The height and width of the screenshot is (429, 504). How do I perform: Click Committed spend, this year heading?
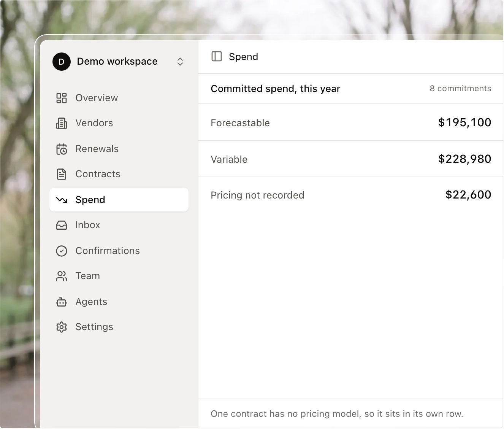tap(276, 89)
